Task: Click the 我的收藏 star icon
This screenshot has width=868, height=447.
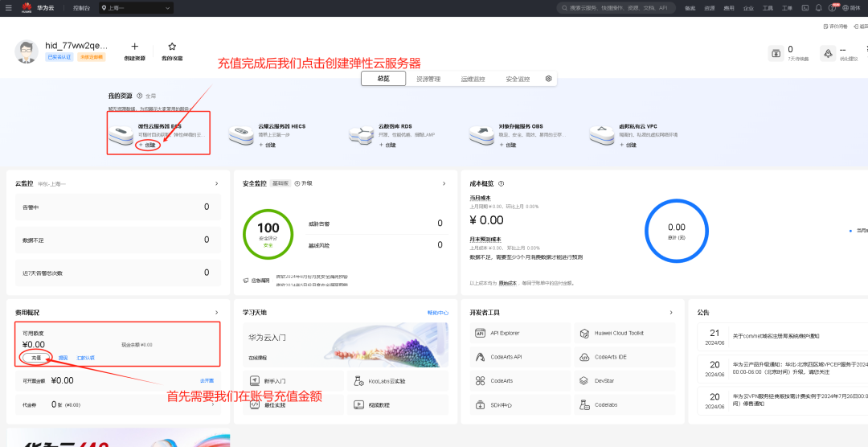Action: 172,47
